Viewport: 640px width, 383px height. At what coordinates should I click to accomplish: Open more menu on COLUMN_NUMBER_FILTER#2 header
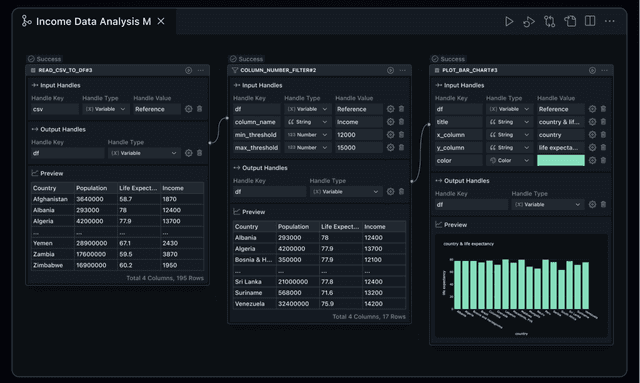click(402, 70)
